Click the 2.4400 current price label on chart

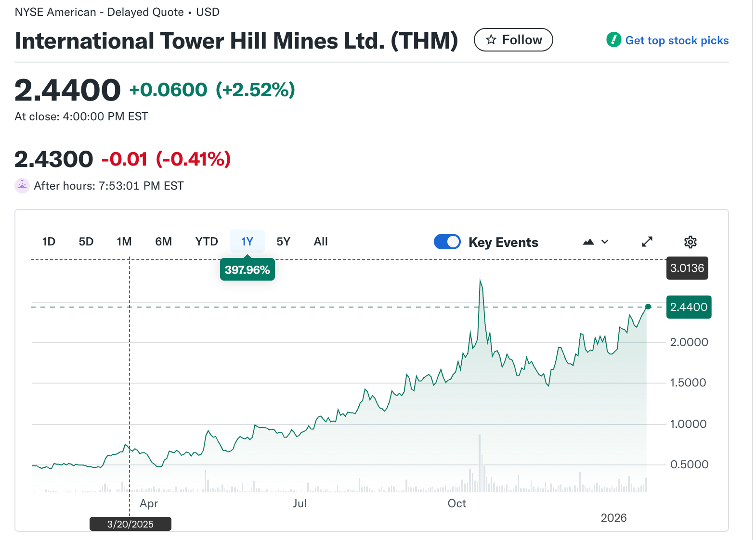(689, 307)
